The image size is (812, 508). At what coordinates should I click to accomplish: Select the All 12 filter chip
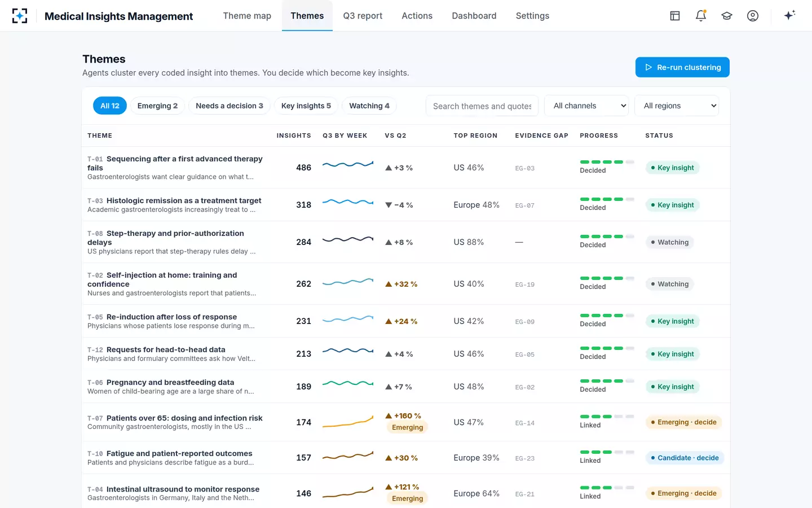click(x=110, y=106)
